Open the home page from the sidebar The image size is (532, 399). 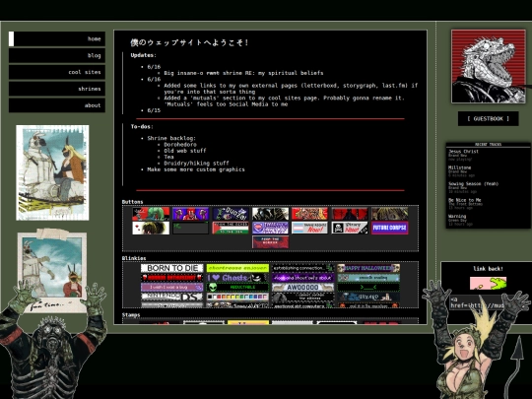pyautogui.click(x=57, y=38)
